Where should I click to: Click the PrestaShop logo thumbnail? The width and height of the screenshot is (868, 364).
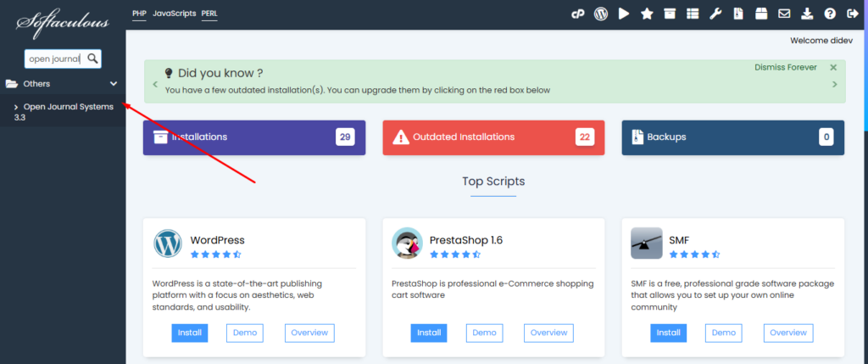(408, 243)
